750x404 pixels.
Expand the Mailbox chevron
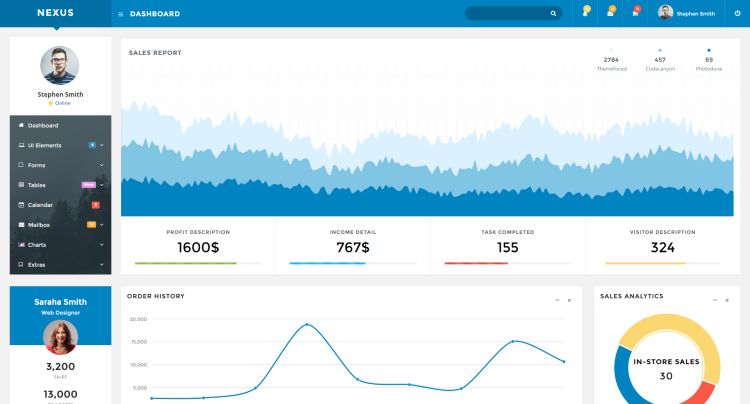[102, 225]
